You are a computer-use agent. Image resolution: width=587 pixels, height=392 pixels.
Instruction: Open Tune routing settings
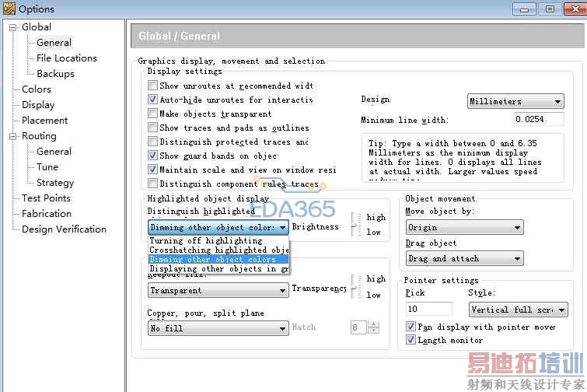pyautogui.click(x=47, y=167)
